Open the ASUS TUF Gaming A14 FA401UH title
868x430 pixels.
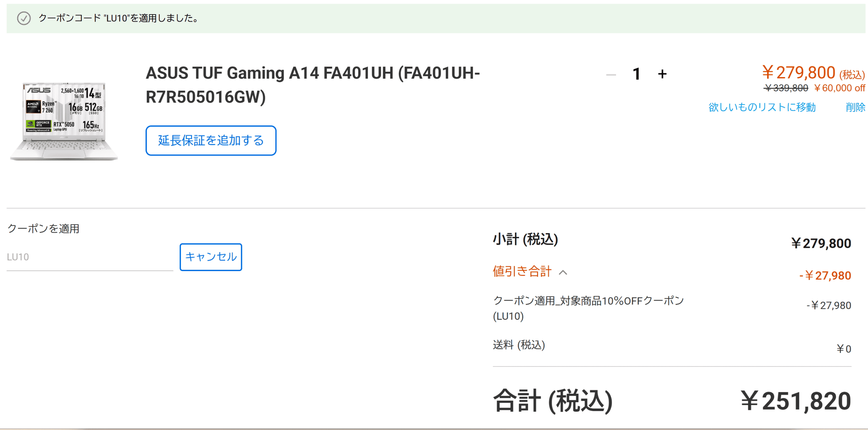pyautogui.click(x=313, y=85)
